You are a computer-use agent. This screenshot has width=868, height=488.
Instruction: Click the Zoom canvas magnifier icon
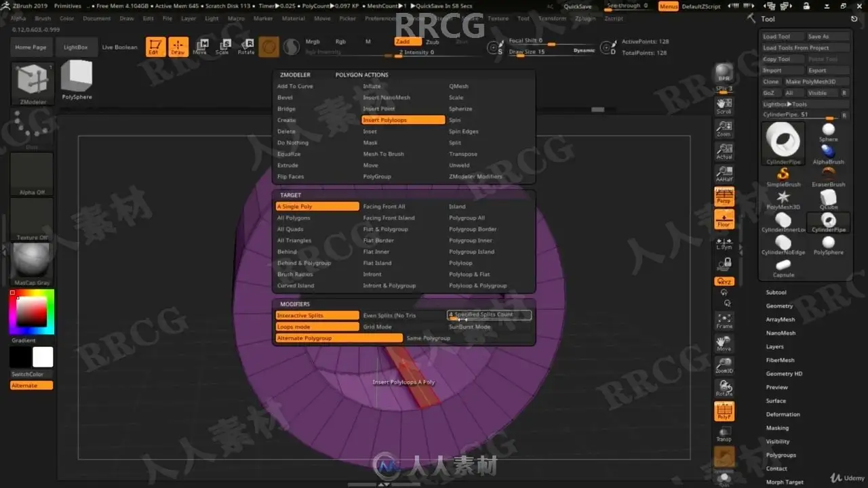pos(724,129)
